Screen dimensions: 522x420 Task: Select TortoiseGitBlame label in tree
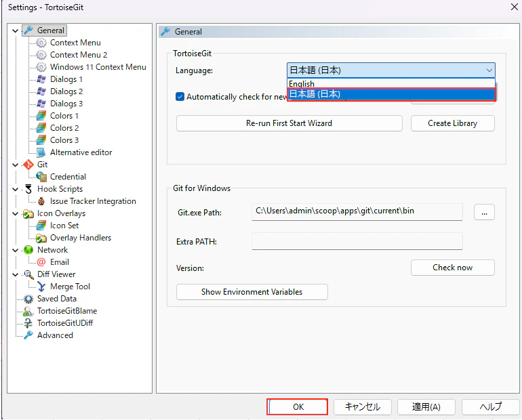[x=67, y=311]
